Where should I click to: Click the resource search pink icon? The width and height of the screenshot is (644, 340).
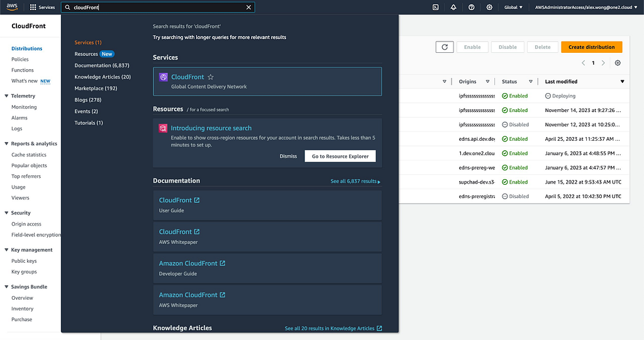[x=163, y=128]
